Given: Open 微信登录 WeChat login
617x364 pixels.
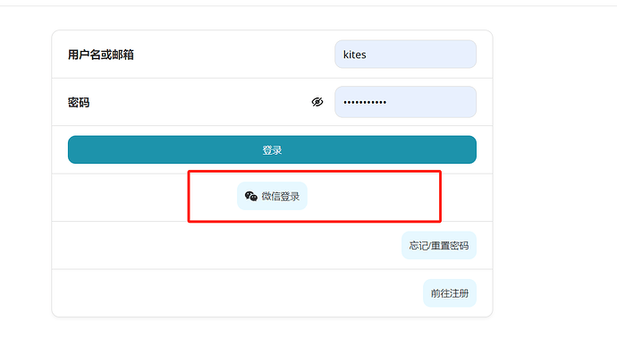Looking at the screenshot, I should coord(272,196).
